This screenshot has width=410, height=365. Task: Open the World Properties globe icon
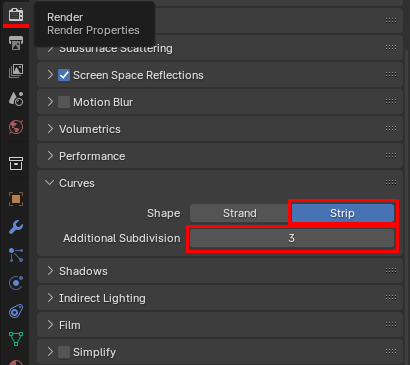pyautogui.click(x=16, y=127)
